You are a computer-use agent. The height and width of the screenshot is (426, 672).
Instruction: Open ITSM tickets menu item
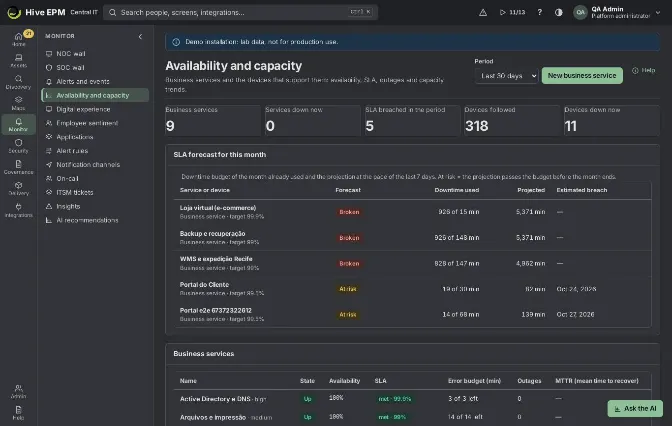[x=95, y=192]
